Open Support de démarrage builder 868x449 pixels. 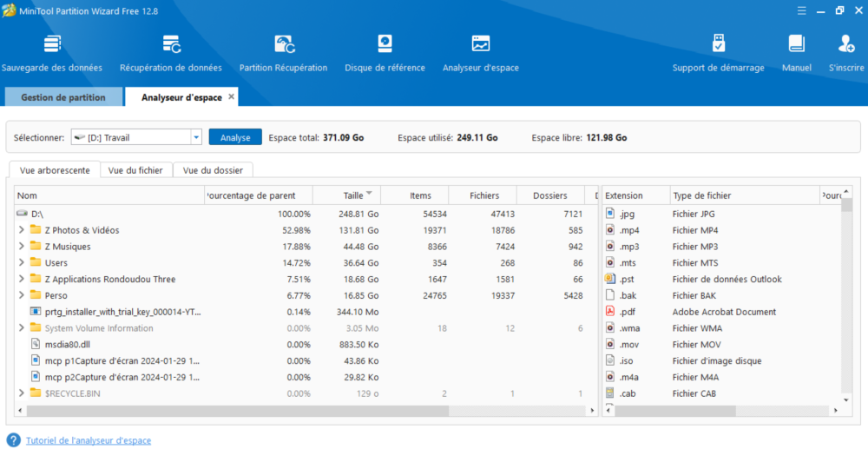(718, 44)
